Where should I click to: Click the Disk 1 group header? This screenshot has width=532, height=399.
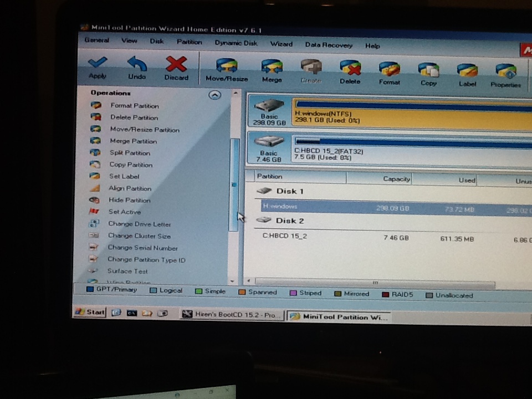(289, 191)
